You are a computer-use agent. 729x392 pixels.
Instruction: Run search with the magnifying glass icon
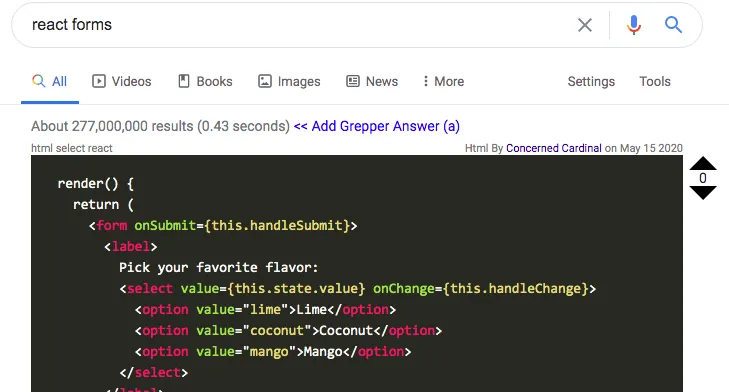point(673,24)
